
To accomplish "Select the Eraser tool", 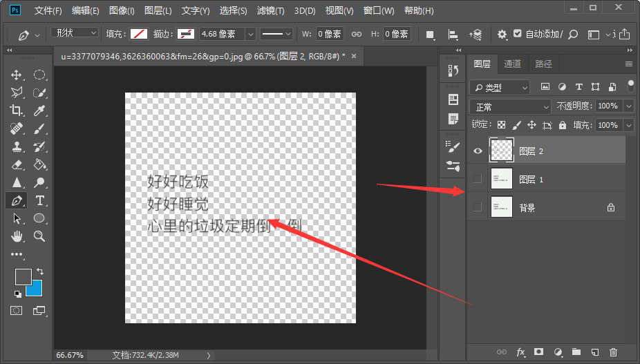I will point(17,164).
